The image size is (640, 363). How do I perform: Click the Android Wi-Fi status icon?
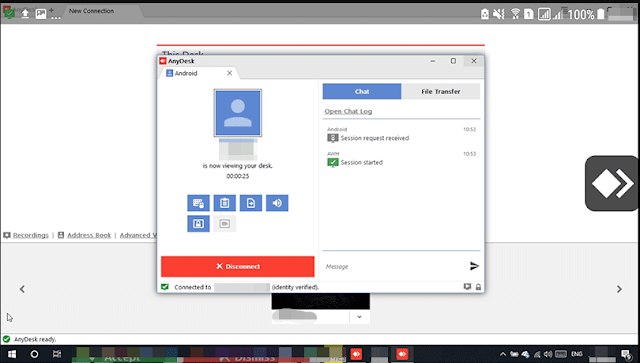coord(515,14)
